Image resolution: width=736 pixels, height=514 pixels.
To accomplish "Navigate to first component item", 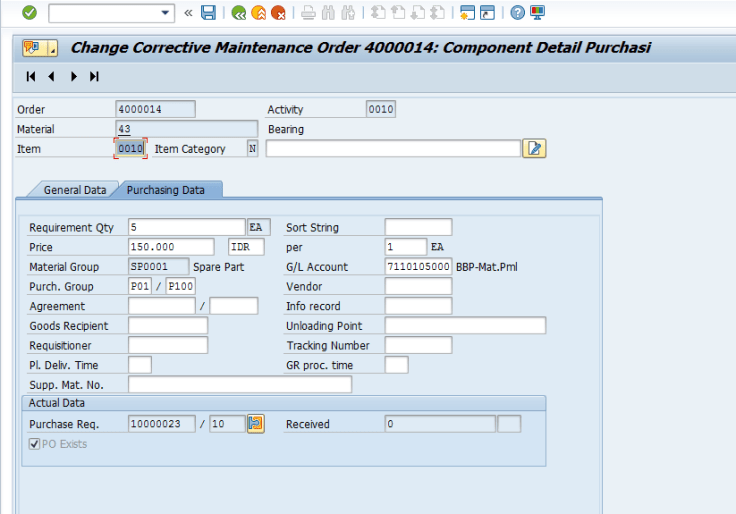I will [x=31, y=77].
